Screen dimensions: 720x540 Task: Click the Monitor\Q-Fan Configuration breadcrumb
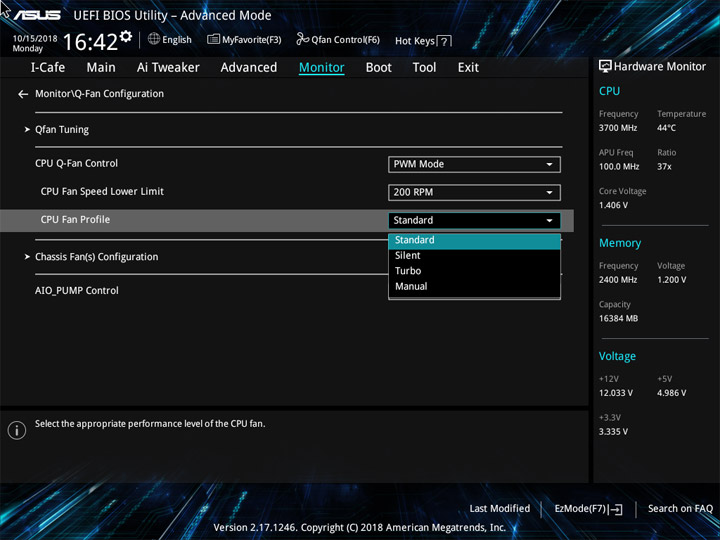coord(99,94)
